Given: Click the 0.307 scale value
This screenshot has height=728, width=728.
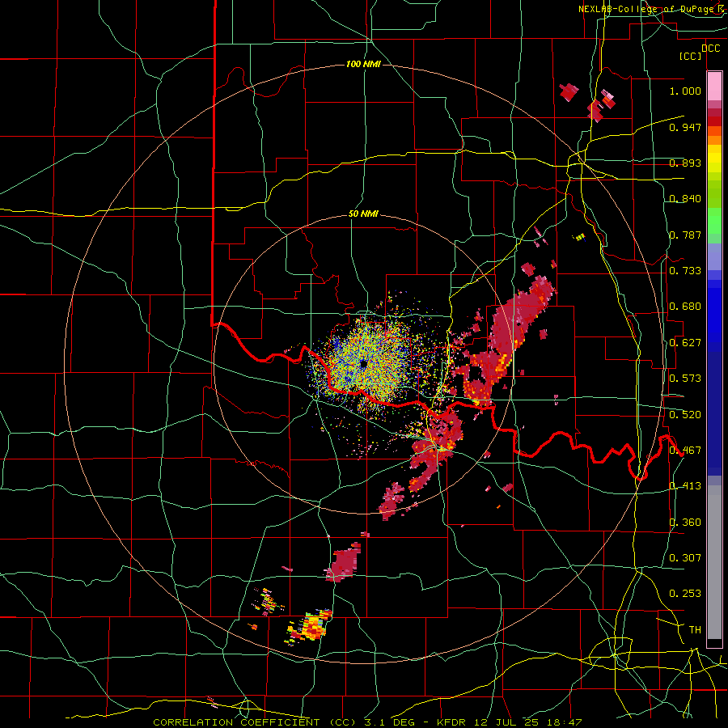Looking at the screenshot, I should pos(685,558).
